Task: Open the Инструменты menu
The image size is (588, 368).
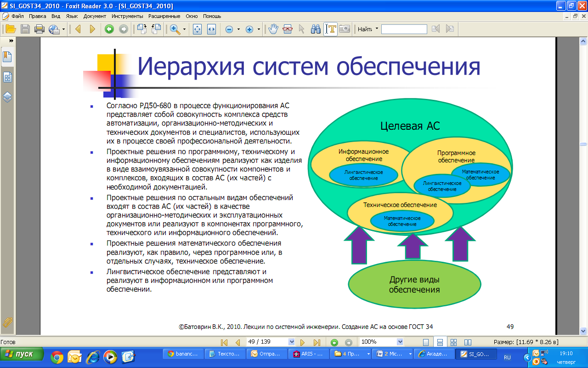Action: (x=127, y=16)
